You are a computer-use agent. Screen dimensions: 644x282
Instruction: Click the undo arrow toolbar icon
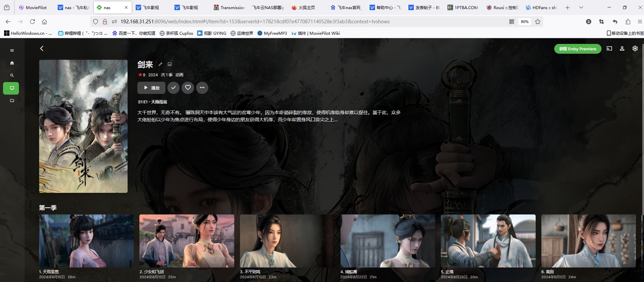pos(615,22)
